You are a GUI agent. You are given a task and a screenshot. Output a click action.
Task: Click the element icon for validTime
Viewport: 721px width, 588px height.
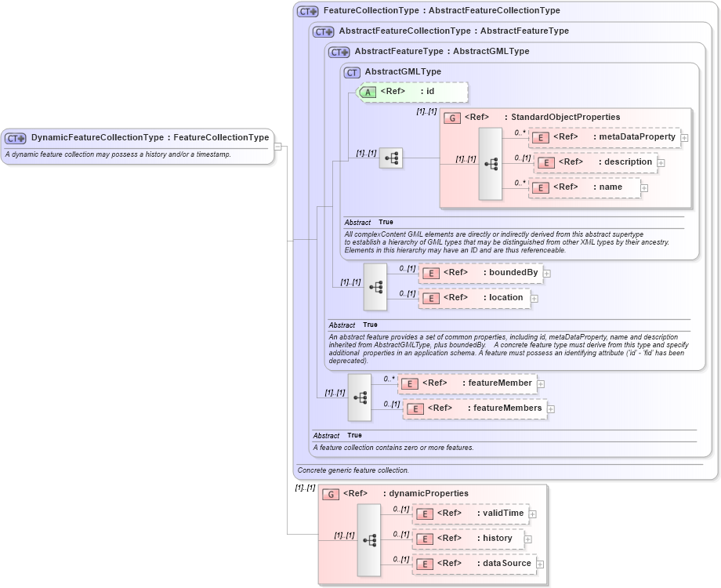426,514
